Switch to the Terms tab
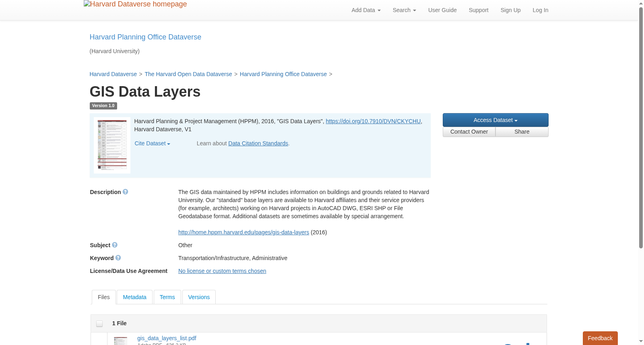Viewport: 644px width, 345px height. tap(167, 297)
